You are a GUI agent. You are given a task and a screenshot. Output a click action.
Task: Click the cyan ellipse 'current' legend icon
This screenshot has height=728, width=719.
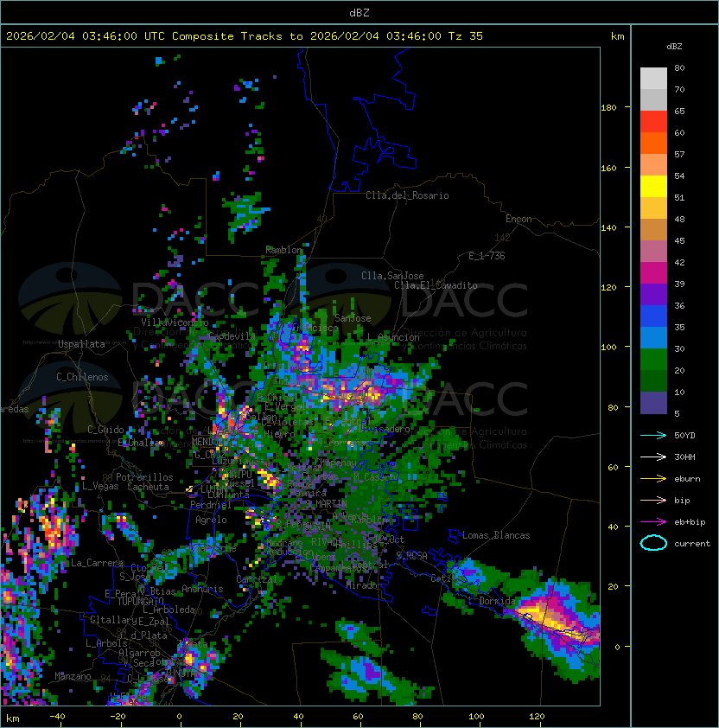[653, 543]
